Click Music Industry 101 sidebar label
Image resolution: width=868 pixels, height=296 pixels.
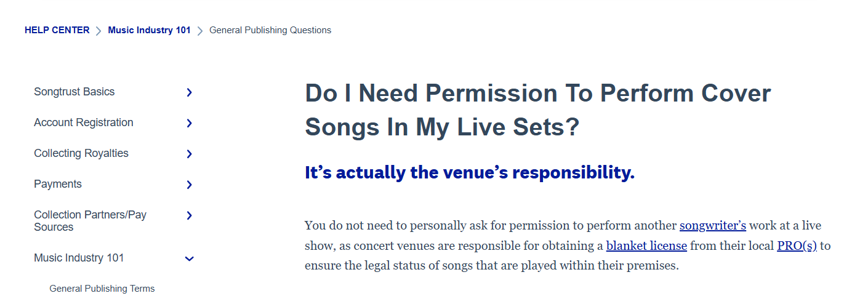tap(79, 258)
